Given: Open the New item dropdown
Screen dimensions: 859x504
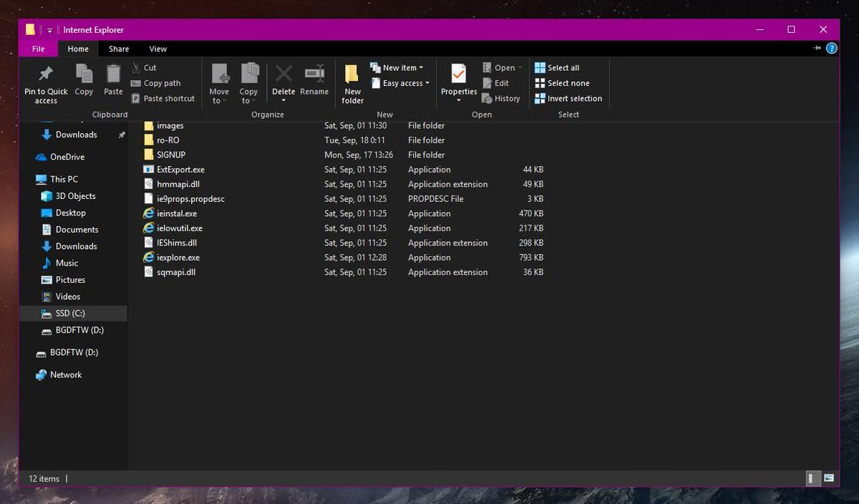Looking at the screenshot, I should (398, 67).
